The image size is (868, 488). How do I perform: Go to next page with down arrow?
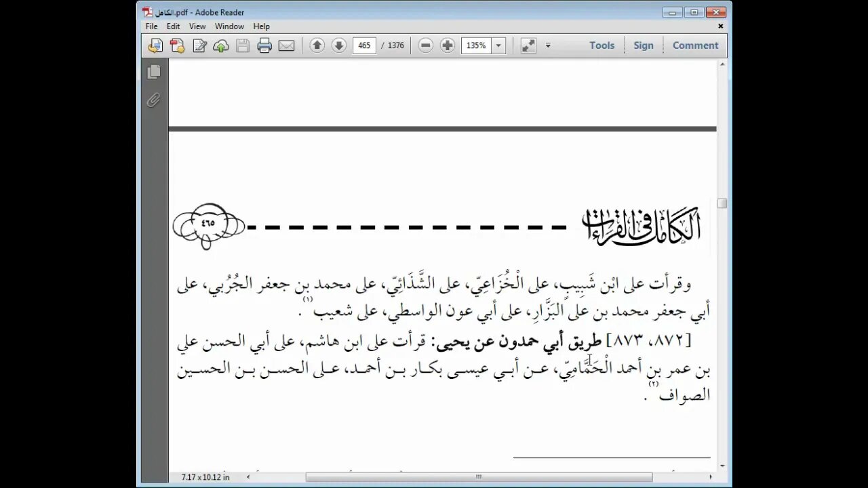tap(339, 45)
